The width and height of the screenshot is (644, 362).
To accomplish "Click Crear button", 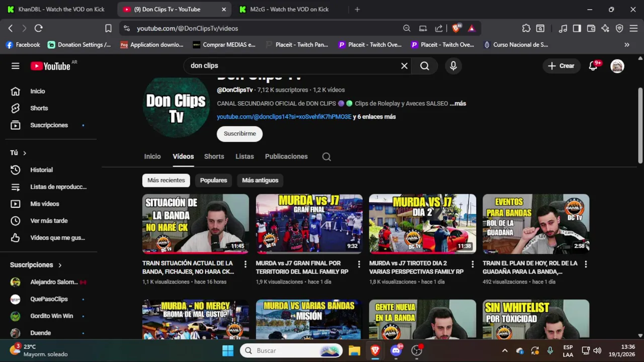I will pyautogui.click(x=561, y=66).
